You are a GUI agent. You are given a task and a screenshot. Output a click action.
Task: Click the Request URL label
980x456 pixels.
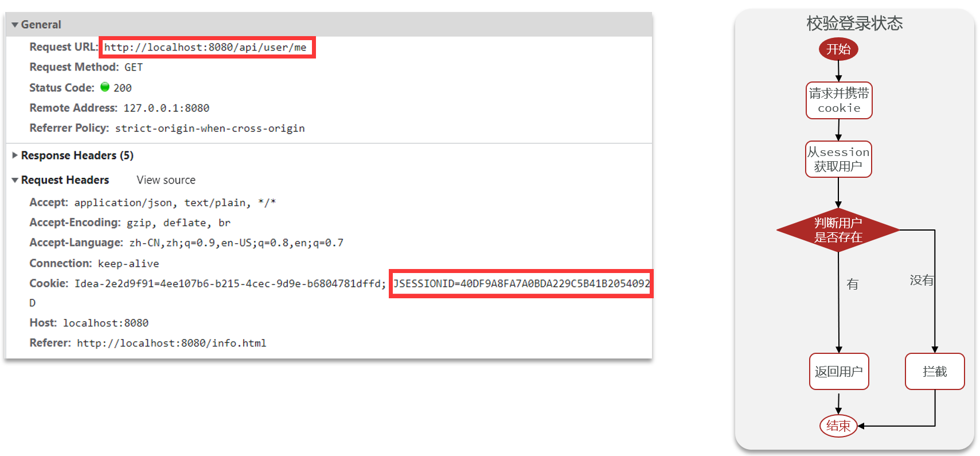[64, 47]
